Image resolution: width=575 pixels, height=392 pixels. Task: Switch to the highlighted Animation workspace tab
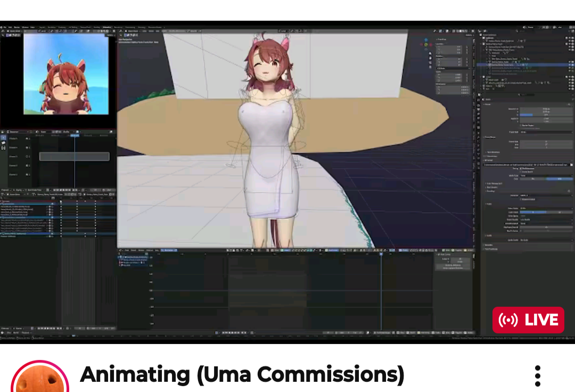coord(107,27)
